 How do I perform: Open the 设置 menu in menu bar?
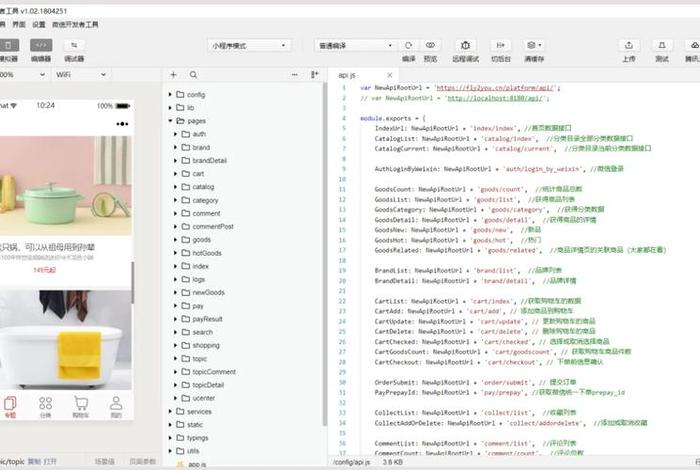coord(38,23)
